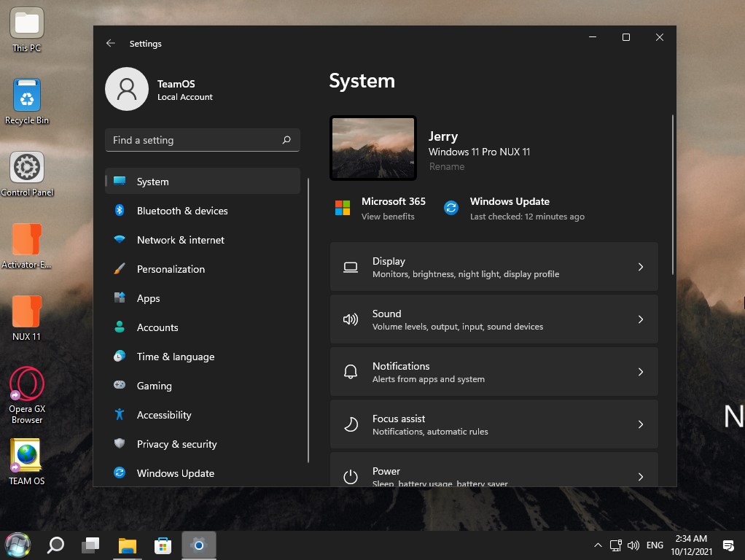Launch File Explorer from the taskbar
The image size is (745, 560).
click(x=127, y=545)
